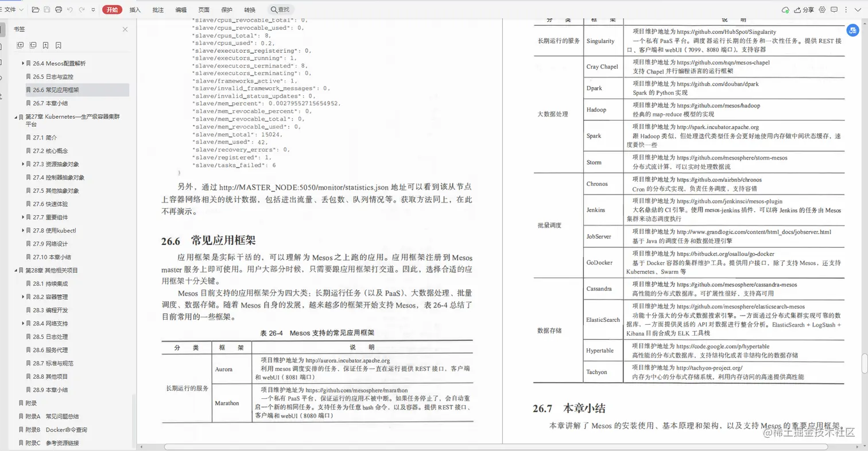
Task: Expand all bookmarks using the panel's plus icon
Action: [20, 45]
